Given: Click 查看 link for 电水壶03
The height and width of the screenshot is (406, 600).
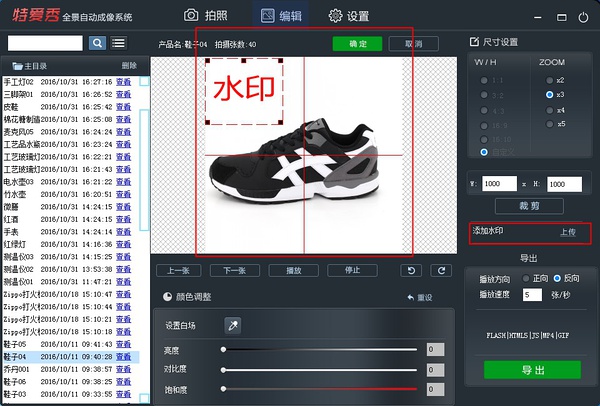Looking at the screenshot, I should pyautogui.click(x=124, y=182).
